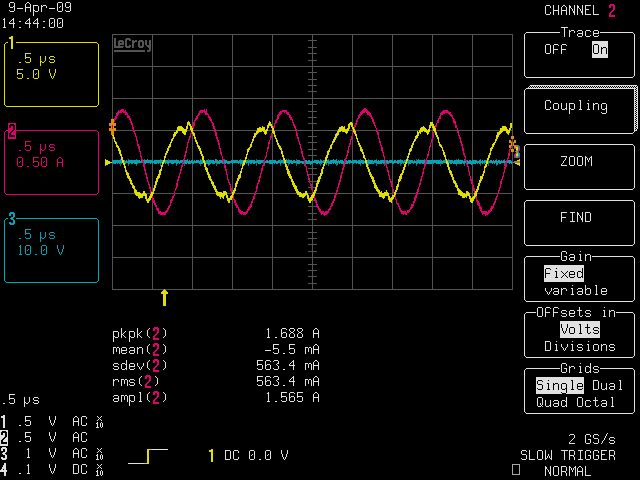Select variable gain mode
This screenshot has width=640, height=480.
tap(576, 290)
